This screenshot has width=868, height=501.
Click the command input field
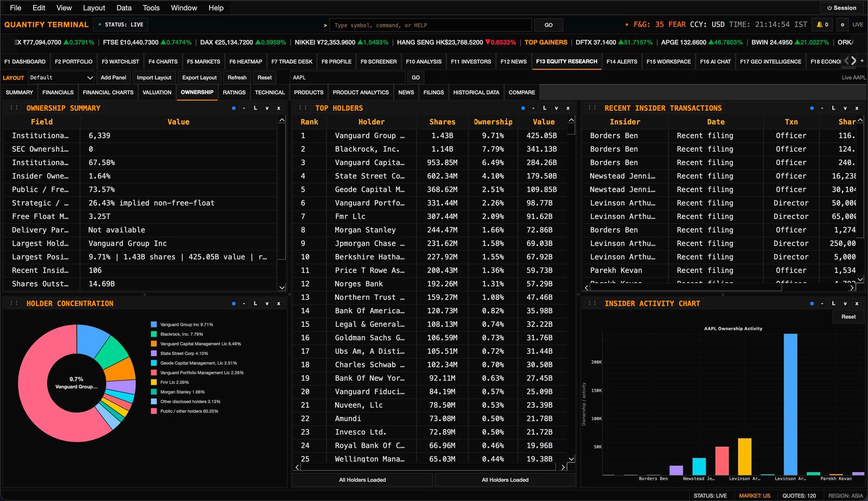431,25
